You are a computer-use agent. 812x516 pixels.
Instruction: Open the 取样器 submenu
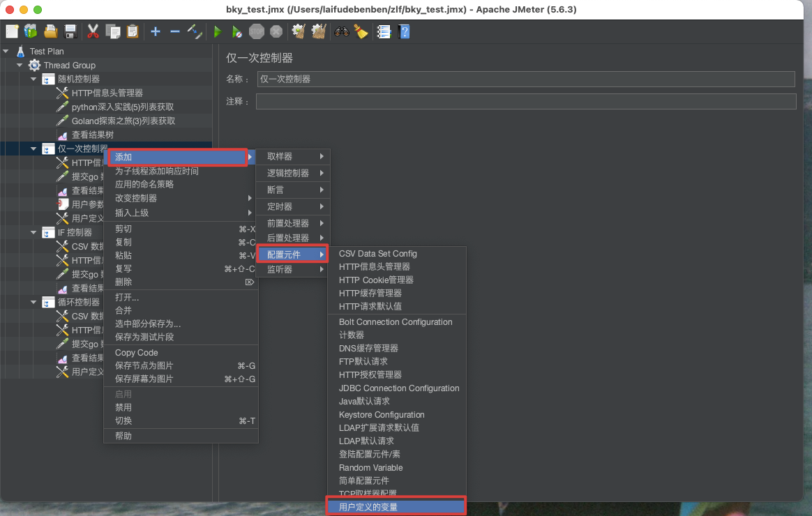click(x=292, y=156)
